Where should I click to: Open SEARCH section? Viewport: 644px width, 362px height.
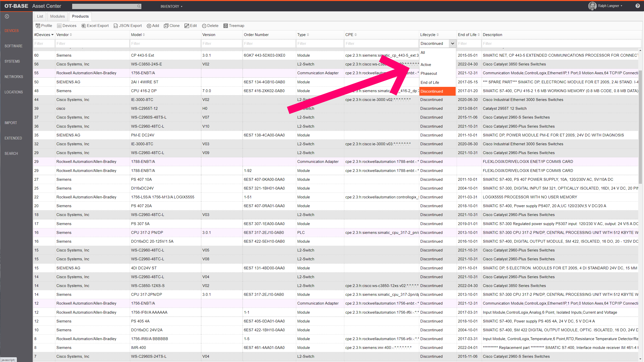(x=11, y=154)
